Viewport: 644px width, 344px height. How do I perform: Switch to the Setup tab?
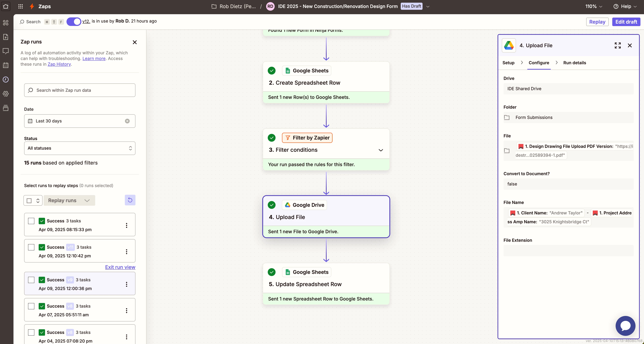coord(509,63)
